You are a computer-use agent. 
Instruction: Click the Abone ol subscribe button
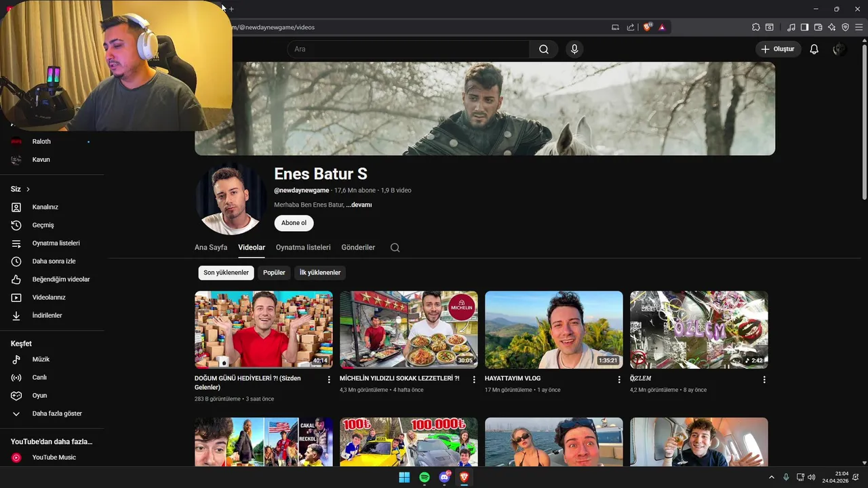[x=294, y=223]
